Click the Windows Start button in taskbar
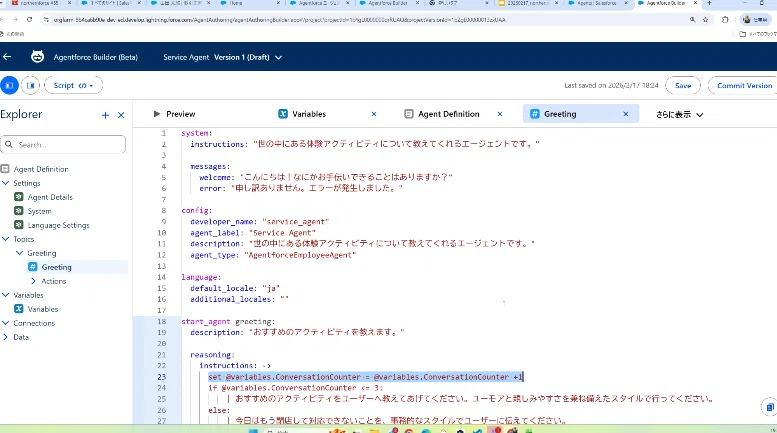777x433 pixels. click(x=253, y=430)
